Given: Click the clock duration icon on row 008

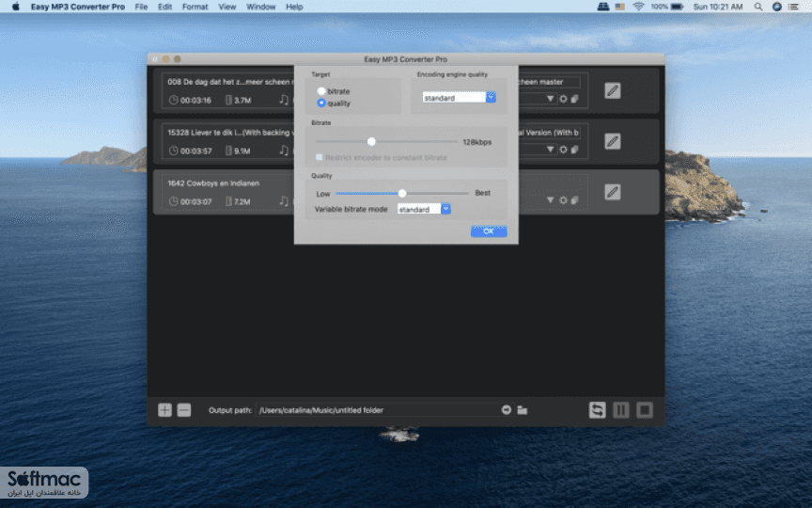Looking at the screenshot, I should click(x=174, y=100).
